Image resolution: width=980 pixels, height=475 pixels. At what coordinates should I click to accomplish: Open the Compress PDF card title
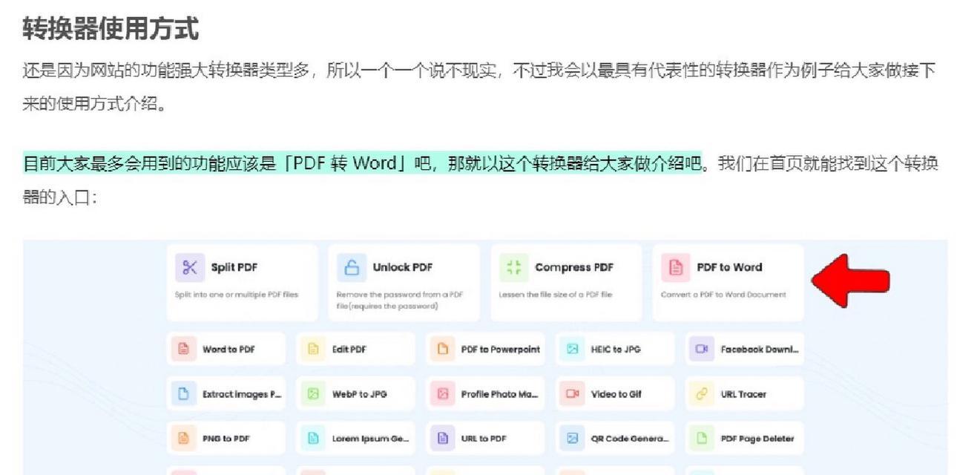pos(574,267)
